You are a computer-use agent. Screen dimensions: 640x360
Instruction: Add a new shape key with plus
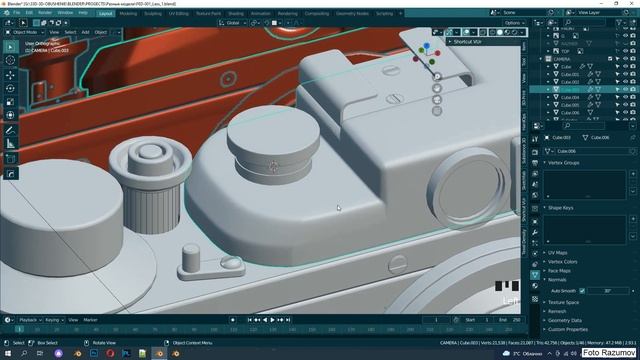tap(633, 219)
